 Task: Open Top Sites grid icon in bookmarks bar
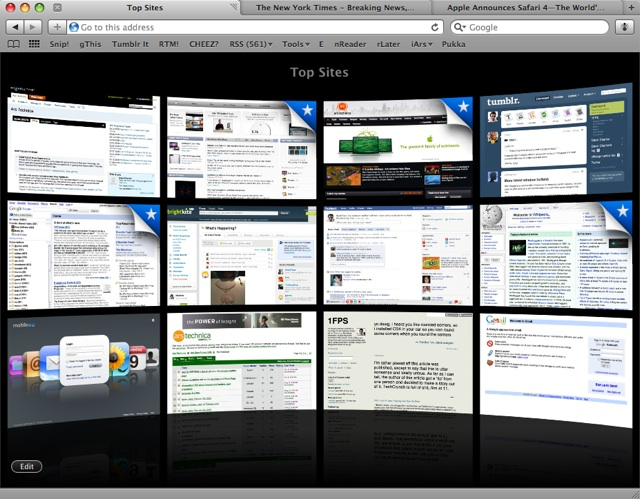click(34, 44)
